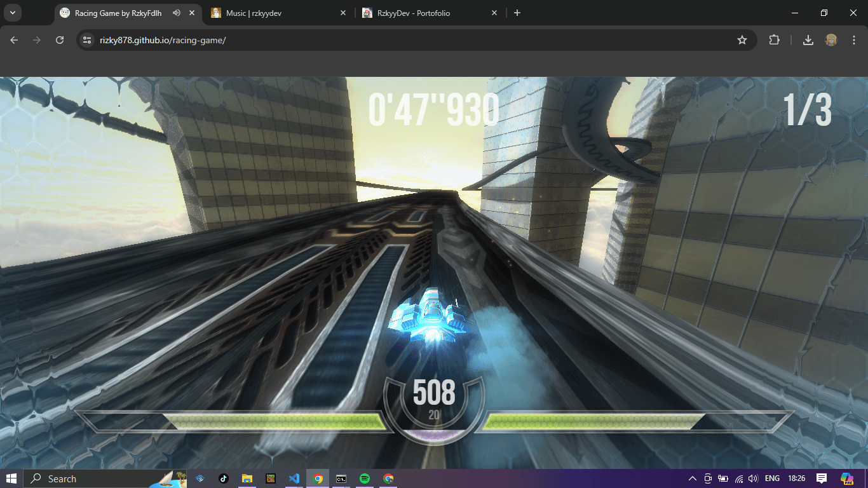Show hidden system tray icons
This screenshot has height=488, width=868.
pyautogui.click(x=693, y=478)
